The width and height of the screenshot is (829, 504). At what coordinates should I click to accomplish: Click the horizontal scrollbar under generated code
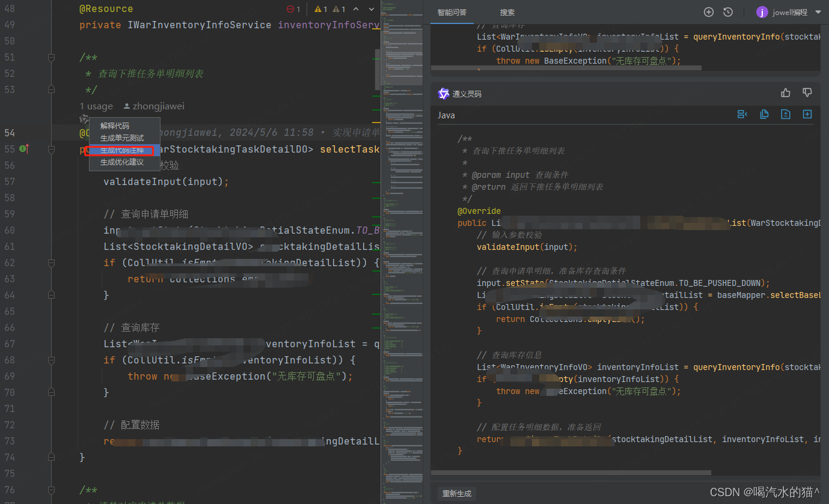[571, 473]
